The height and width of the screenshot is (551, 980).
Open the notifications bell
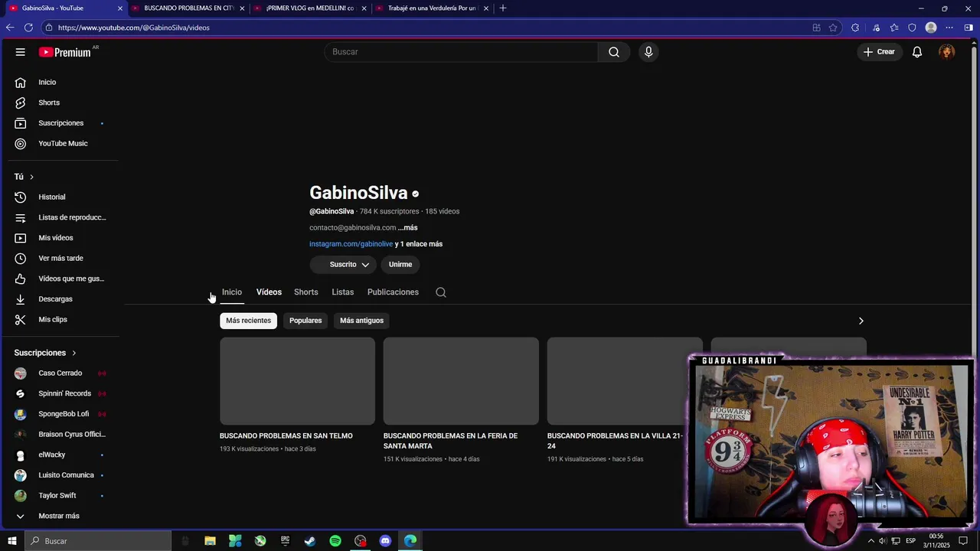916,52
